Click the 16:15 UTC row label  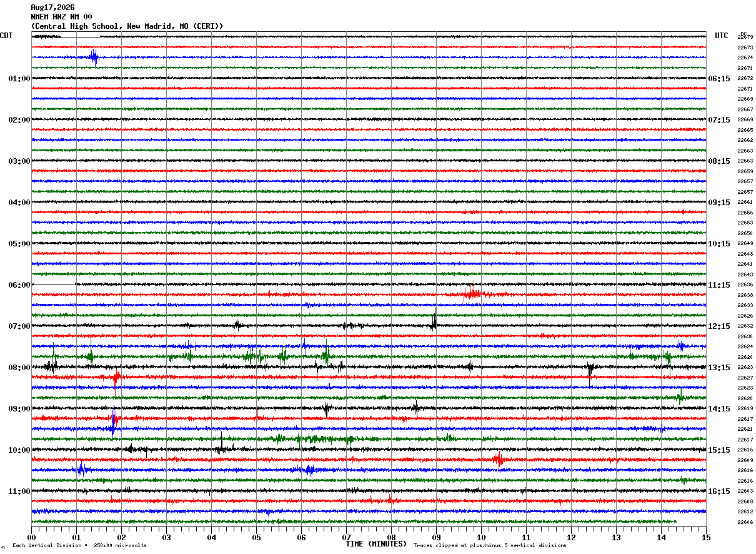pyautogui.click(x=719, y=491)
